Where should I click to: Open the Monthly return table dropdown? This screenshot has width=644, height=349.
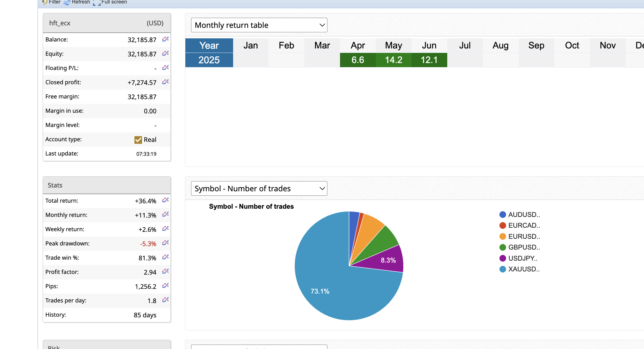[x=259, y=25]
